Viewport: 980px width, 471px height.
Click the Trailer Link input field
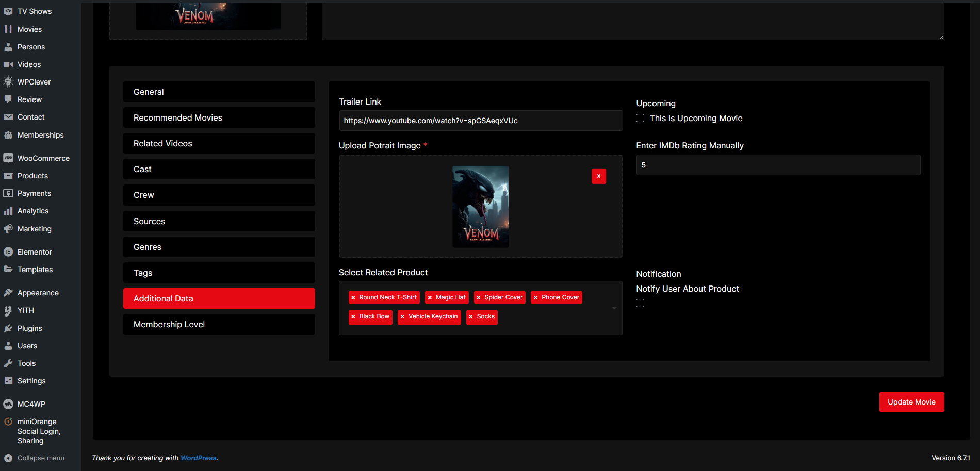pos(481,121)
